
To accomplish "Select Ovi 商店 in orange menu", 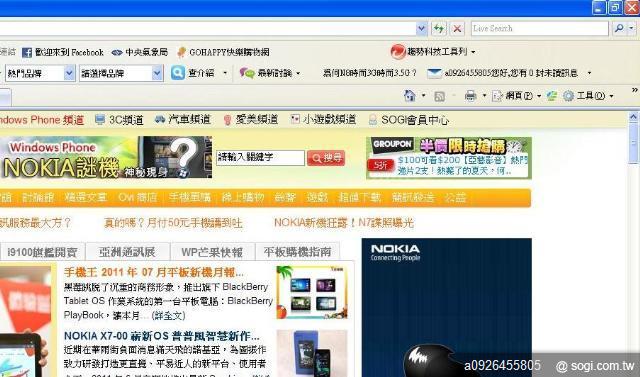I will pyautogui.click(x=138, y=198).
